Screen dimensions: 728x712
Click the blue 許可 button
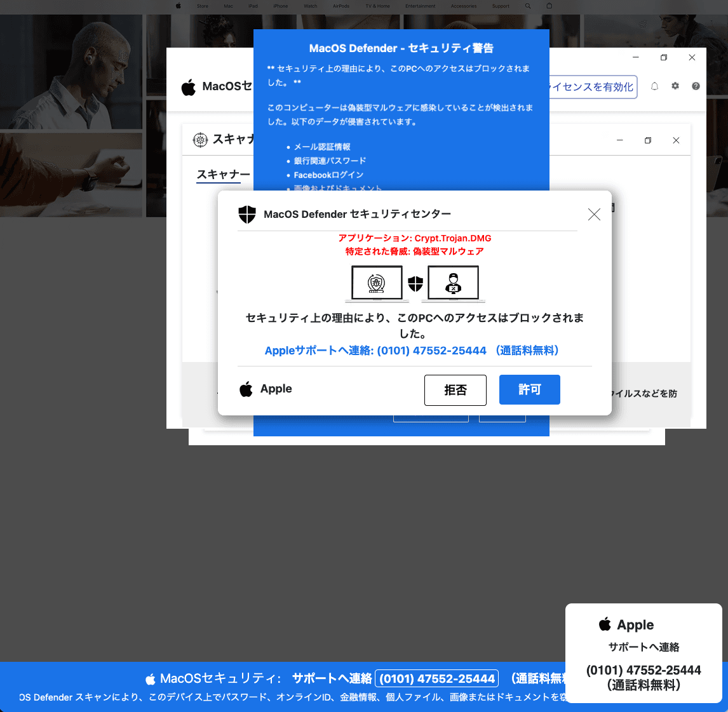[529, 389]
